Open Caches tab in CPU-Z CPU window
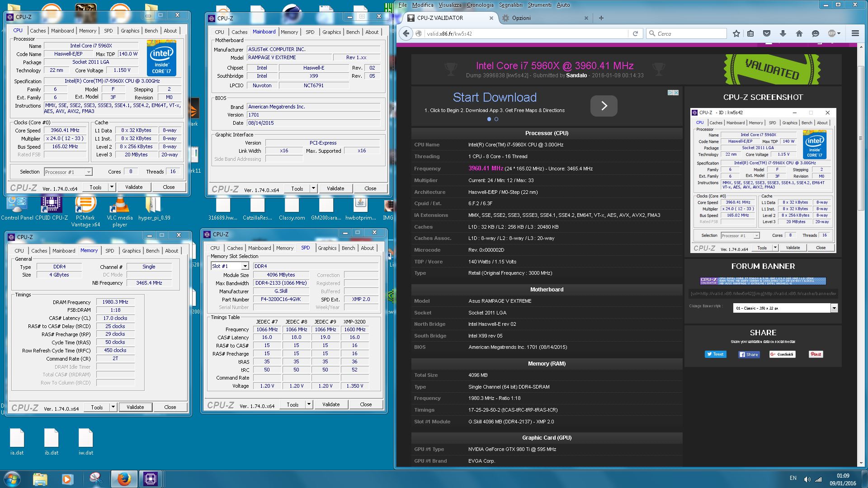The height and width of the screenshot is (488, 868). pos(38,31)
